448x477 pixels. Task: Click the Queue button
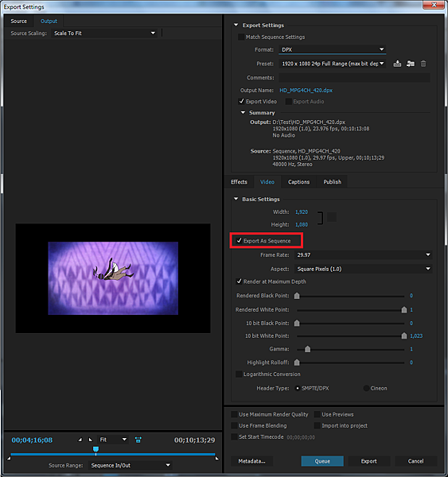pos(322,461)
